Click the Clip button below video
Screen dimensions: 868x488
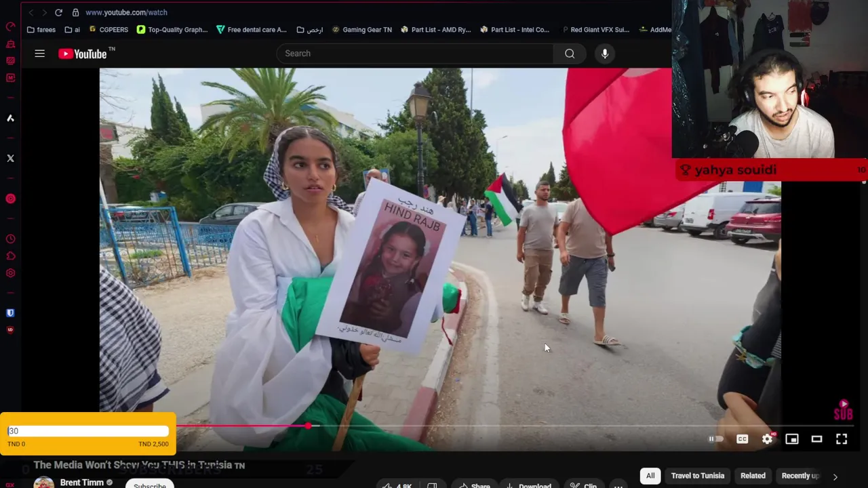point(583,484)
